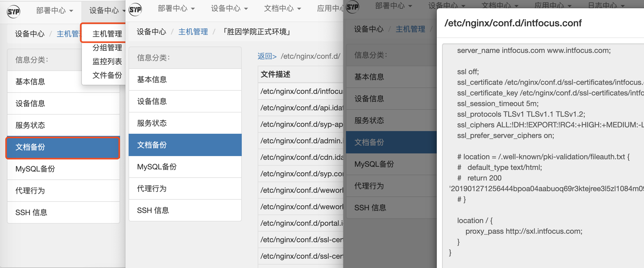Select MySQL备份 in the middle panel sidebar
This screenshot has width=644, height=268.
coord(185,167)
